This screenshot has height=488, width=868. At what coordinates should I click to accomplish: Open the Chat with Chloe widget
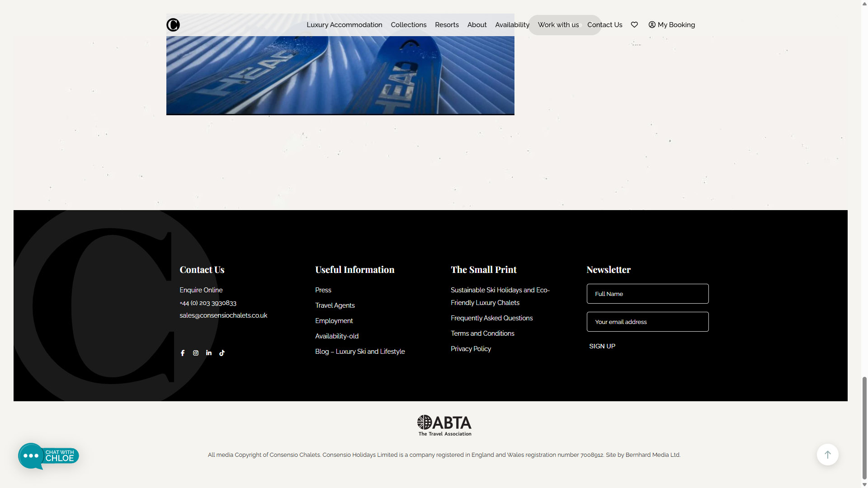pos(48,456)
